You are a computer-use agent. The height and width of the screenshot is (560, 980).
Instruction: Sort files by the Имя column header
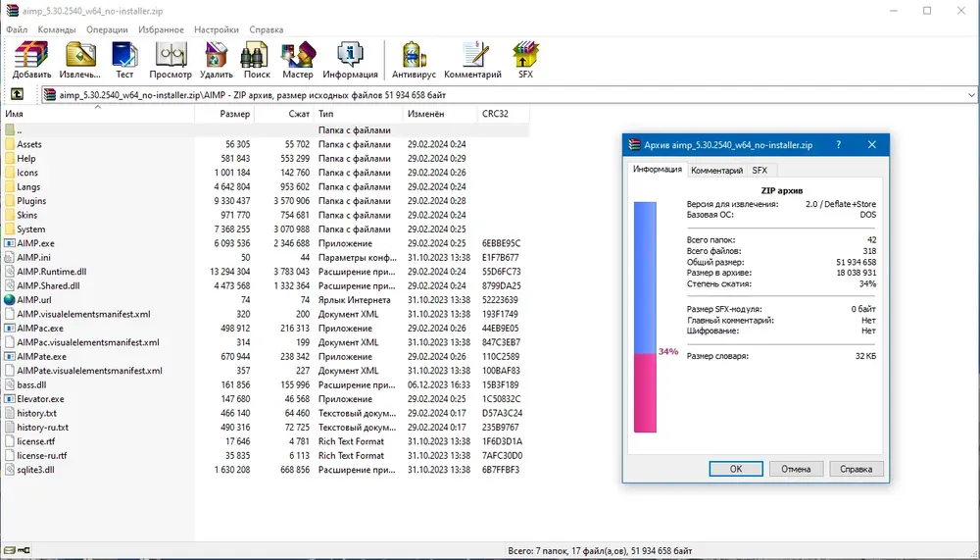click(x=97, y=113)
